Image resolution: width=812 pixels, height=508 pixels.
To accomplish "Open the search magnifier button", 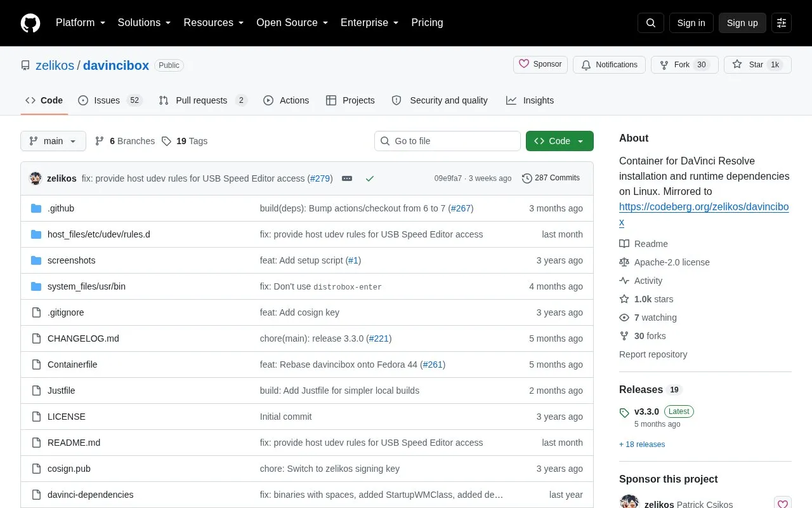I will pos(651,23).
